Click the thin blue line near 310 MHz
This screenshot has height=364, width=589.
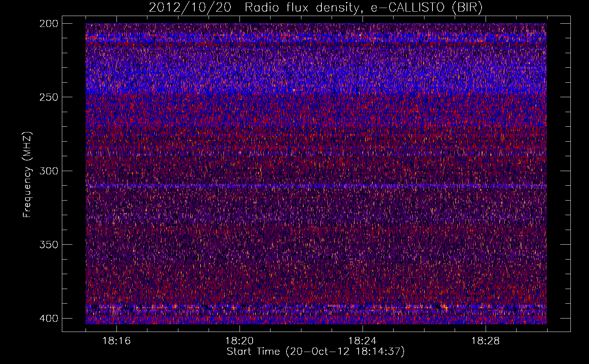[x=316, y=186]
